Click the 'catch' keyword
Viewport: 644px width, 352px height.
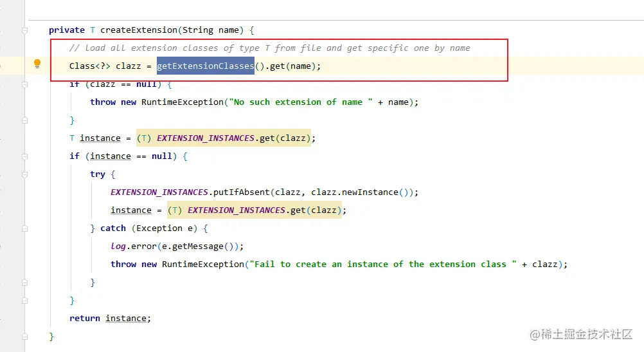tap(113, 228)
